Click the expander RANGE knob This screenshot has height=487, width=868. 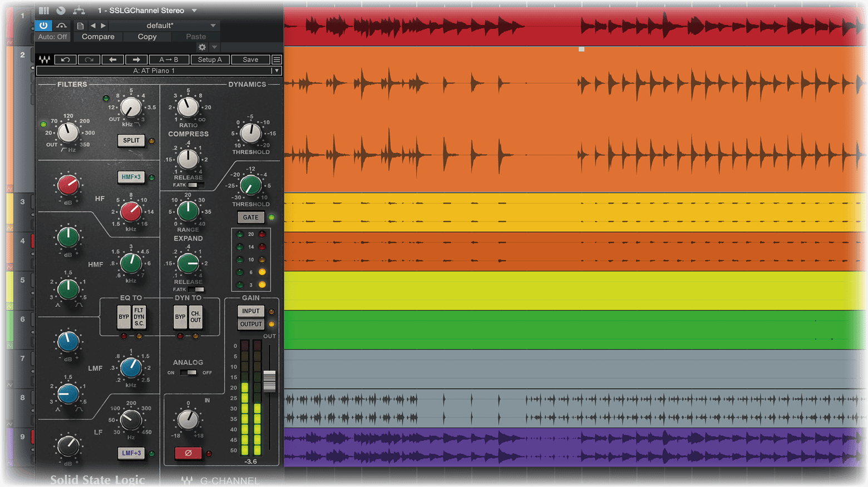188,211
